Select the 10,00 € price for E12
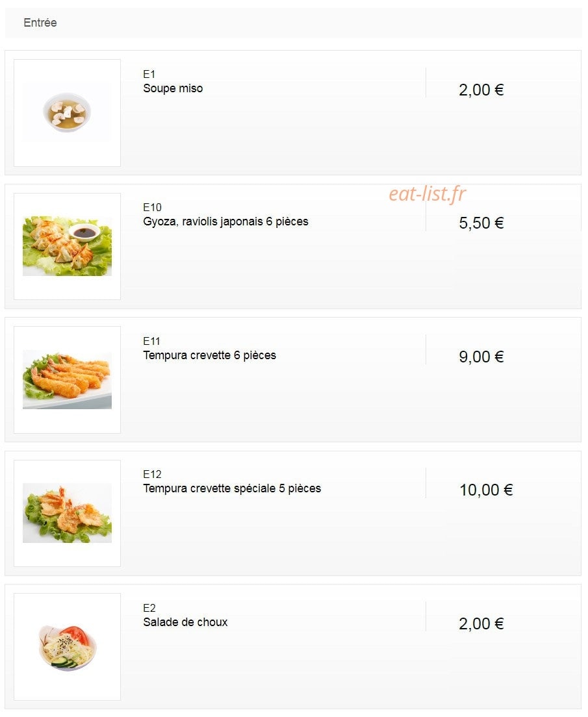 point(486,490)
